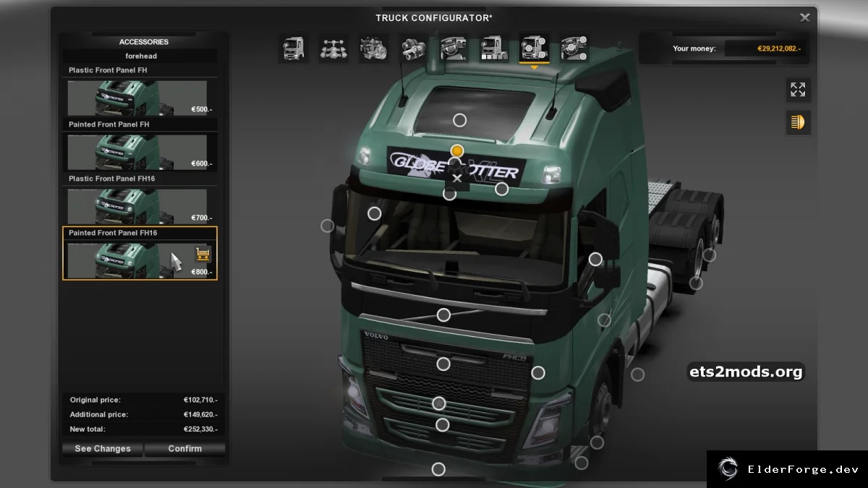This screenshot has width=868, height=488.
Task: Select the node next to the Volvo badge grille
Action: click(x=443, y=364)
